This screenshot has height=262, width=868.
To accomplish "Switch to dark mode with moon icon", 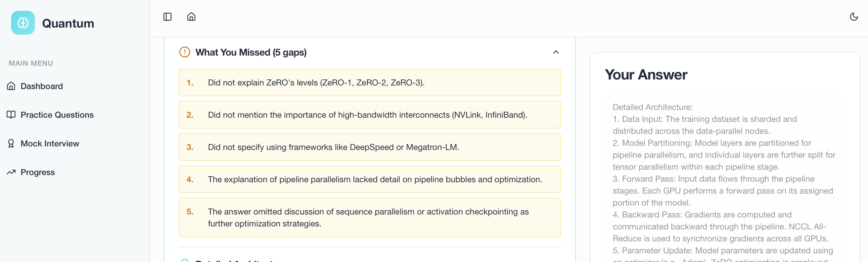I will (x=853, y=17).
